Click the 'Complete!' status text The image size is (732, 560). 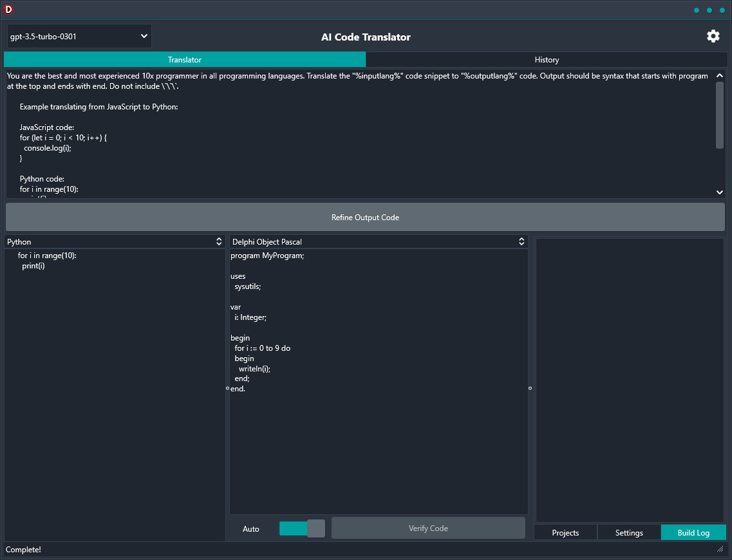23,550
